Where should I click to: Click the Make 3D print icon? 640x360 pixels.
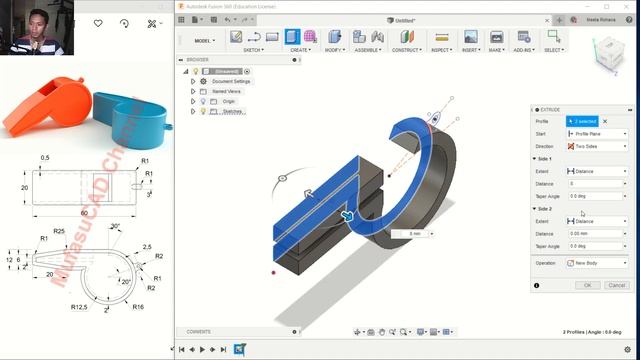(x=496, y=37)
